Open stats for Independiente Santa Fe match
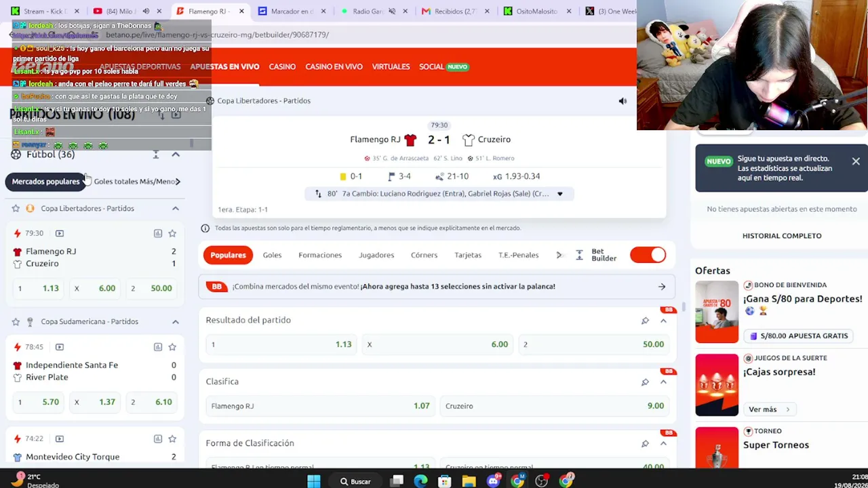The width and height of the screenshot is (868, 488). point(158,347)
